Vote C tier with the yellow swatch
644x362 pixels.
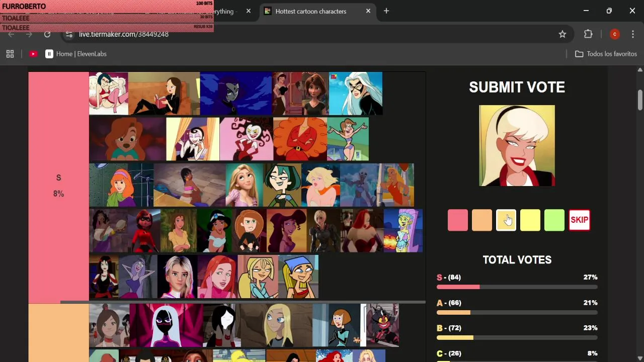point(530,220)
